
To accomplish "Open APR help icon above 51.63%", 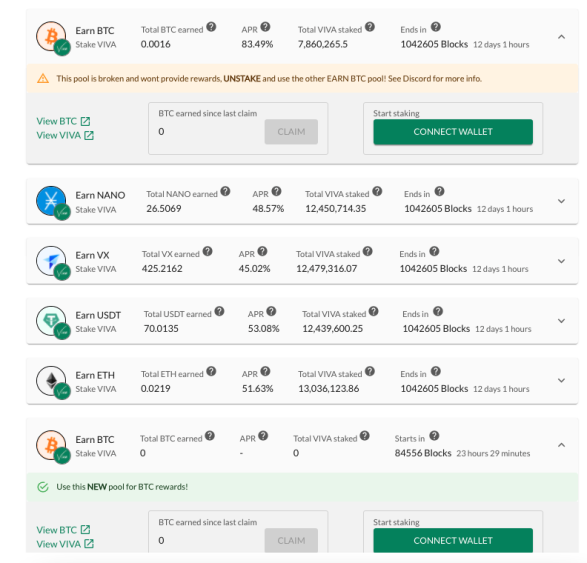I will 265,371.
